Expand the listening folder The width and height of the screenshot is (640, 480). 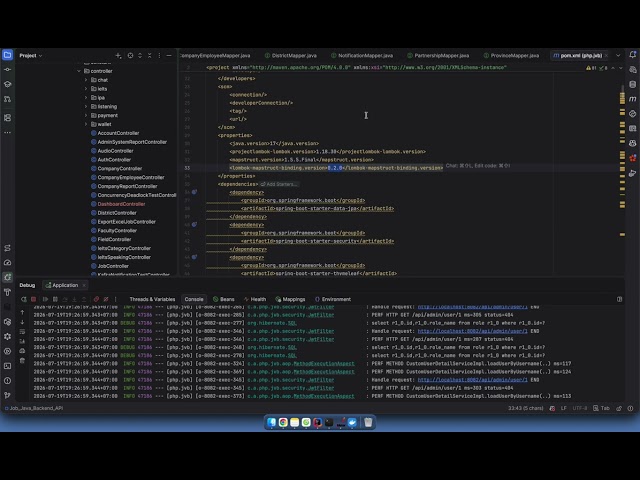pyautogui.click(x=86, y=107)
